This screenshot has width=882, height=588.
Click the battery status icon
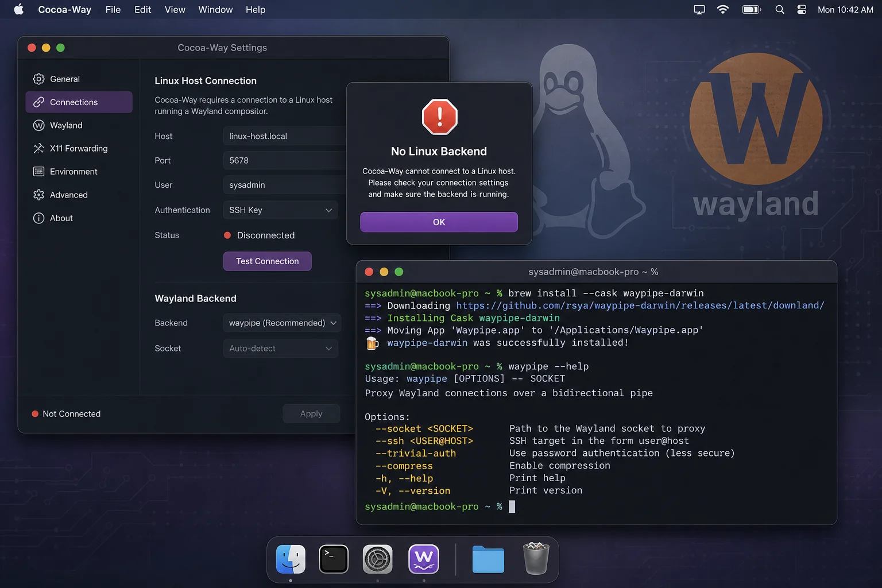tap(751, 9)
